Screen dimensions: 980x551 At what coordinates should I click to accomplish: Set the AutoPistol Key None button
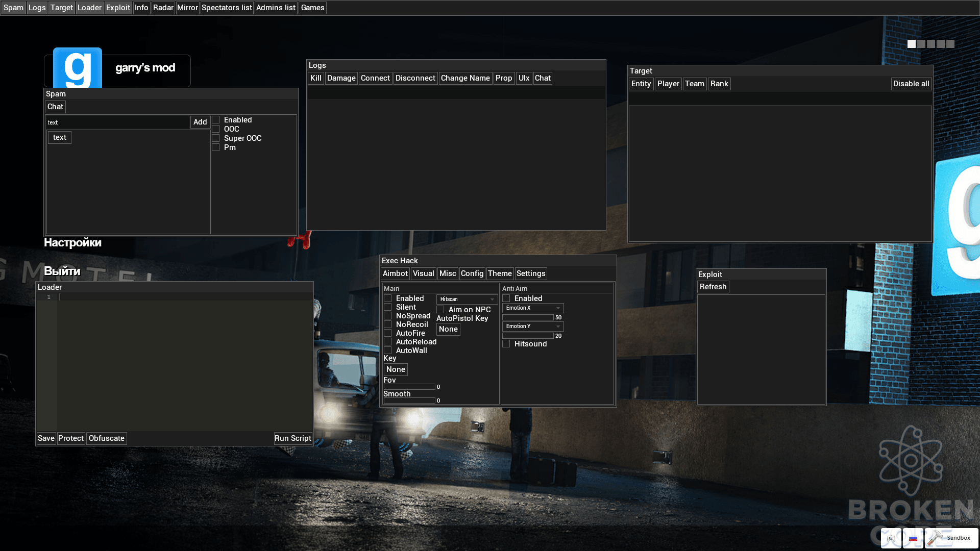click(448, 329)
